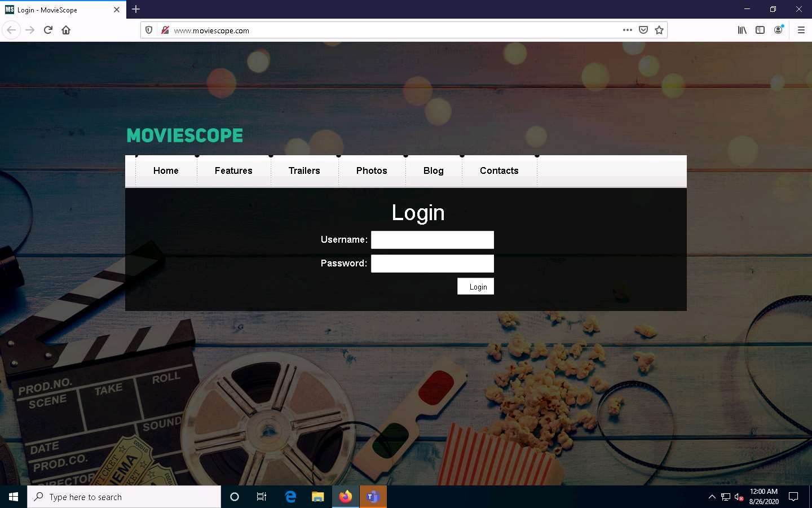Viewport: 812px width, 508px height.
Task: Open the Action Center notifications icon
Action: [x=793, y=497]
